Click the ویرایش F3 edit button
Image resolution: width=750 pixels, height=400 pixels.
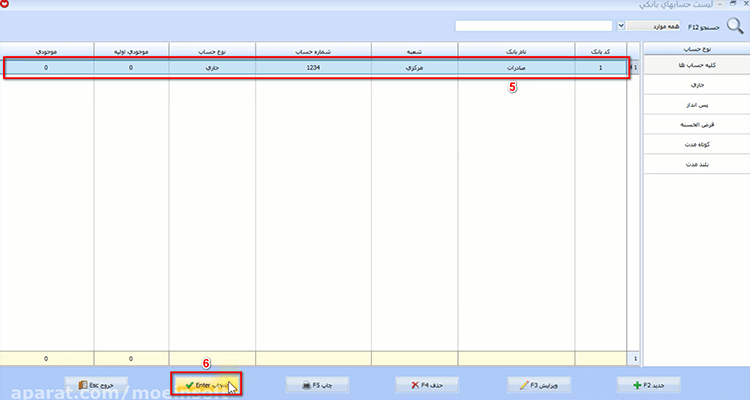(x=539, y=385)
